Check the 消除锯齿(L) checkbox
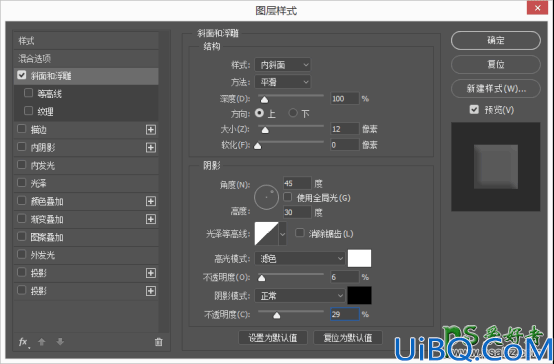This screenshot has height=364, width=554. [x=300, y=233]
